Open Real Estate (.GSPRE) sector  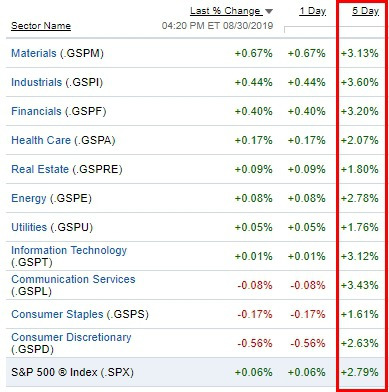tap(67, 169)
